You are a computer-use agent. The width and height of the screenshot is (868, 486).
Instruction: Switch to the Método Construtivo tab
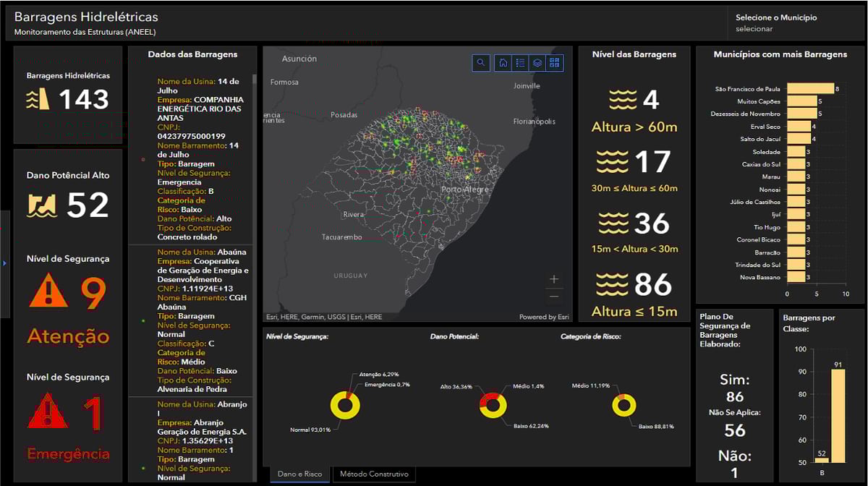point(373,474)
